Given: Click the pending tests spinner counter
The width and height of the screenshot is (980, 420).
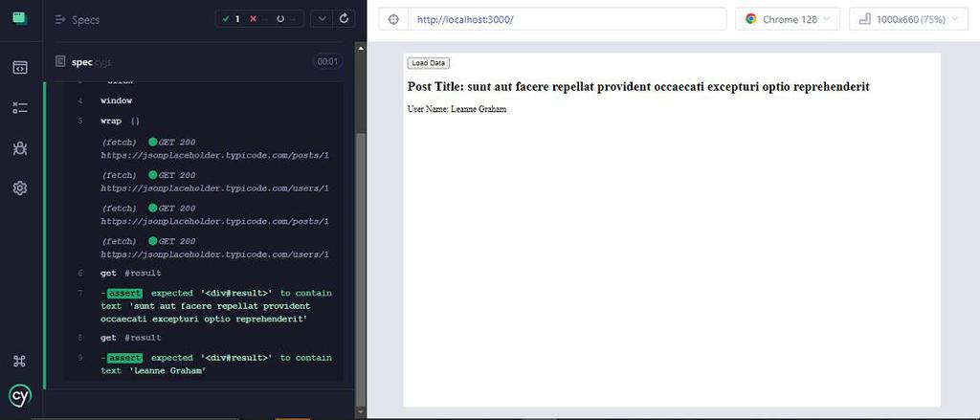Looking at the screenshot, I should (286, 19).
